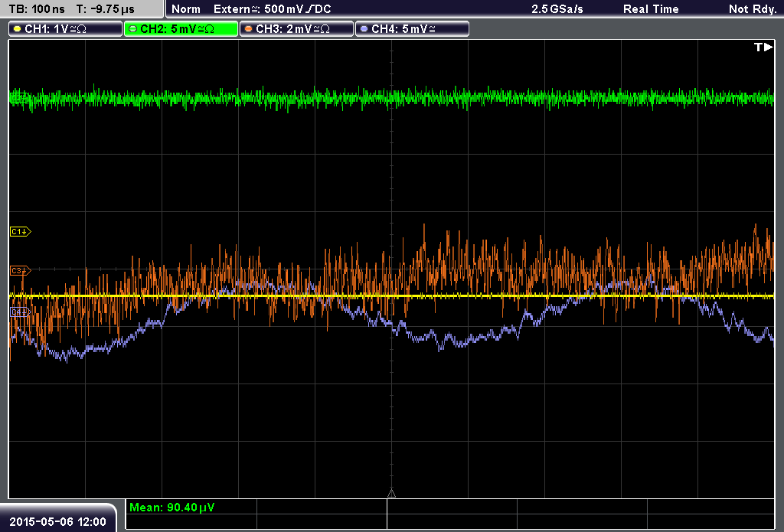Click the yellow CH1 color dot
This screenshot has width=784, height=532.
[x=17, y=29]
